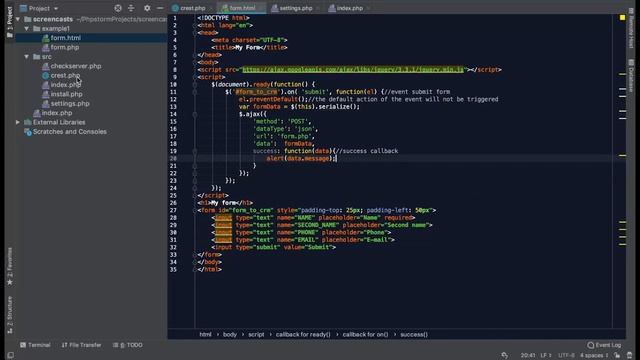Fold the $.ajax block at line 14
Screen dimensions: 640x360
point(195,114)
